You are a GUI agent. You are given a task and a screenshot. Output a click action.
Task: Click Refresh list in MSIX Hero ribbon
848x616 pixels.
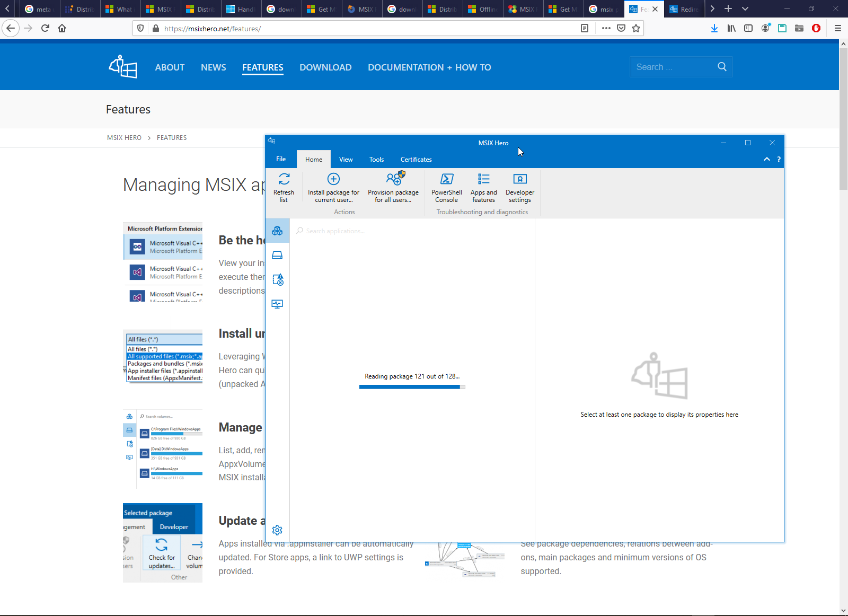coord(284,188)
